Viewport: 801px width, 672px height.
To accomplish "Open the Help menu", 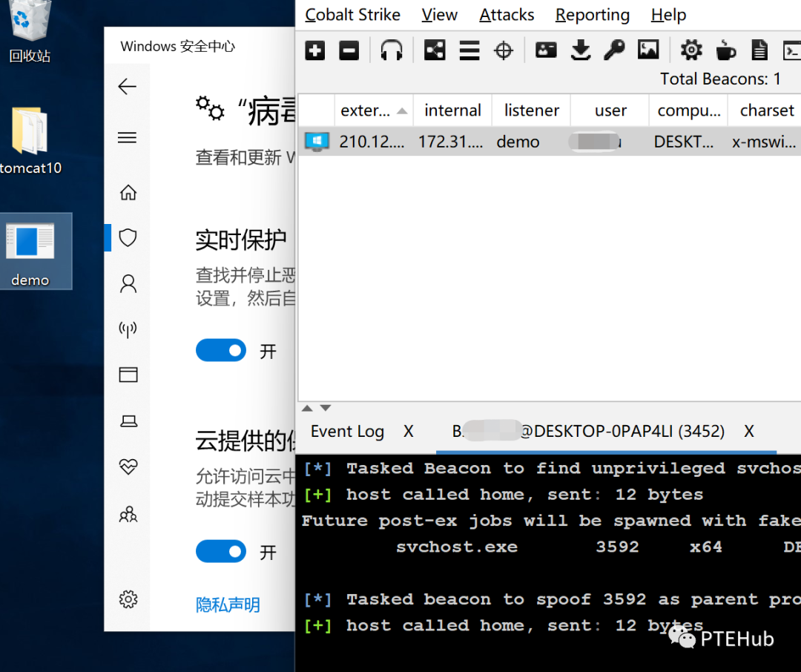I will (668, 15).
